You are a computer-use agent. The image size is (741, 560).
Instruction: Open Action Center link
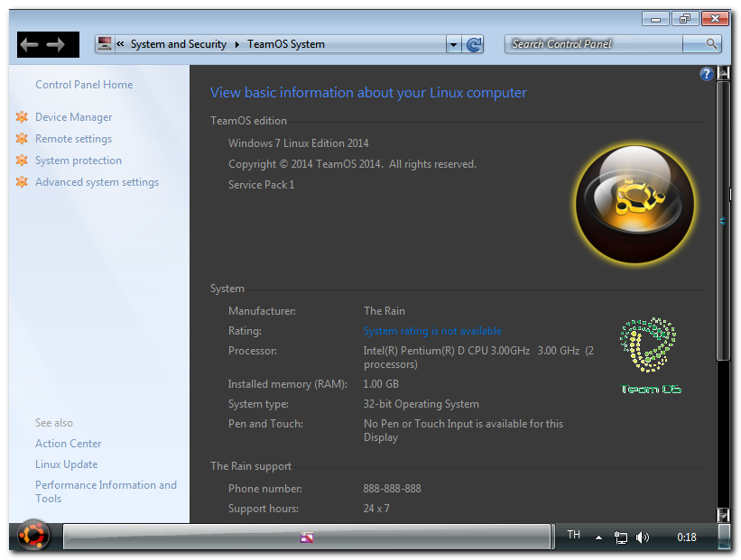point(68,444)
